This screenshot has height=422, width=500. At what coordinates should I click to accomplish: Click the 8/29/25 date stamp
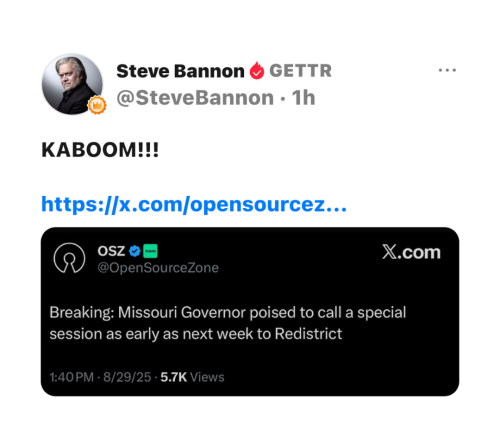pyautogui.click(x=127, y=377)
